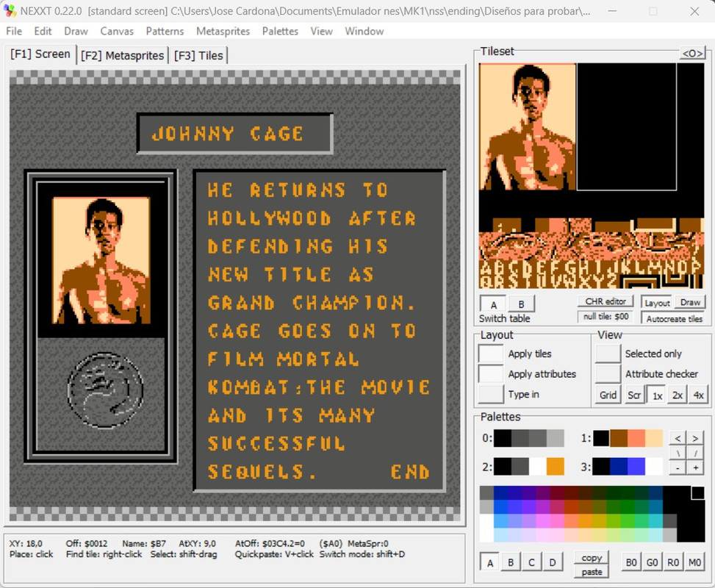The height and width of the screenshot is (588, 715).
Task: Open the Patterns menu
Action: click(165, 31)
